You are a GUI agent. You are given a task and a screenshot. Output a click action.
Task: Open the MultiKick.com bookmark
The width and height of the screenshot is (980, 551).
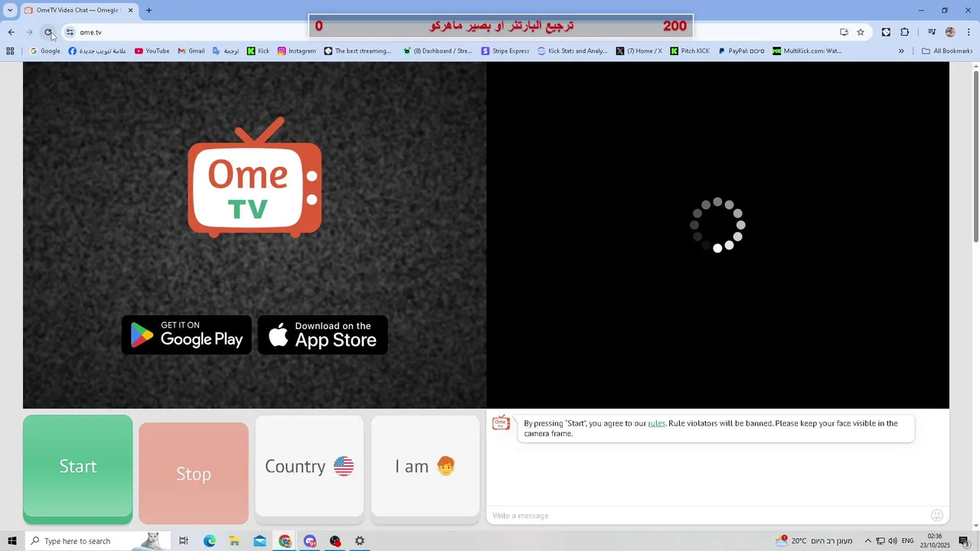coord(807,51)
